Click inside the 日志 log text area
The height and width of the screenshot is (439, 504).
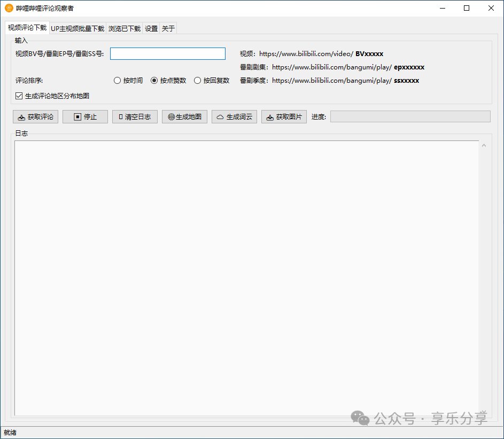[246, 278]
